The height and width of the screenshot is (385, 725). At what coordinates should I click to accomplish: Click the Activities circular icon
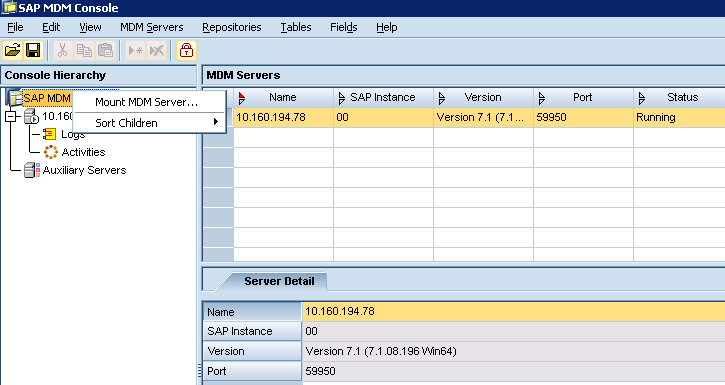50,152
